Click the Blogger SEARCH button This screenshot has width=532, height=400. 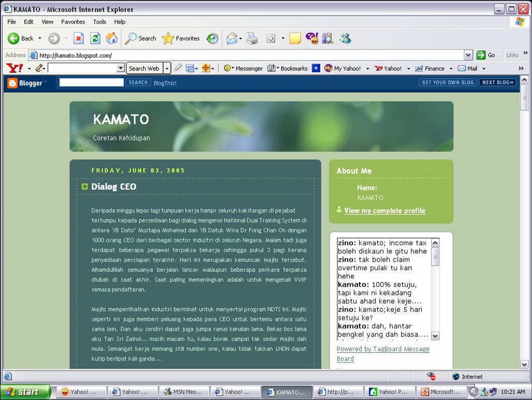coord(138,82)
